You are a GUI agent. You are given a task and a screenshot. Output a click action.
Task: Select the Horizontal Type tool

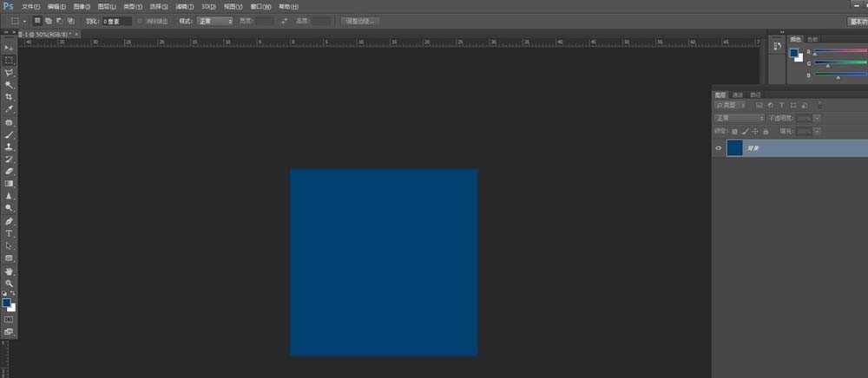tap(10, 233)
